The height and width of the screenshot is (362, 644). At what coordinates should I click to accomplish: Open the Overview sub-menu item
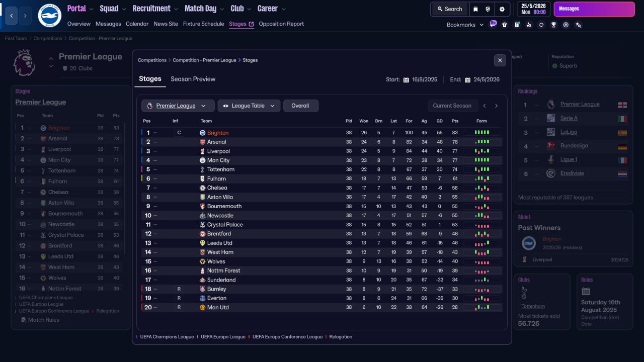pos(79,24)
